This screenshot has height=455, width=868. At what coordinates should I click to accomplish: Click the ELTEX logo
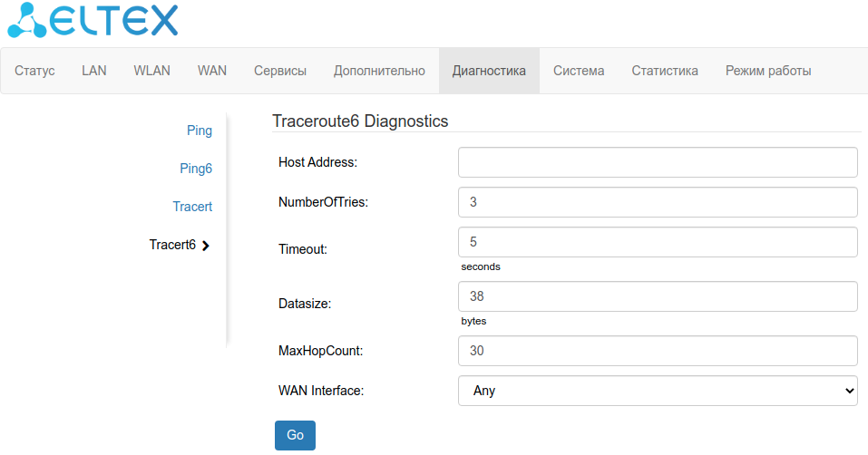tap(93, 20)
